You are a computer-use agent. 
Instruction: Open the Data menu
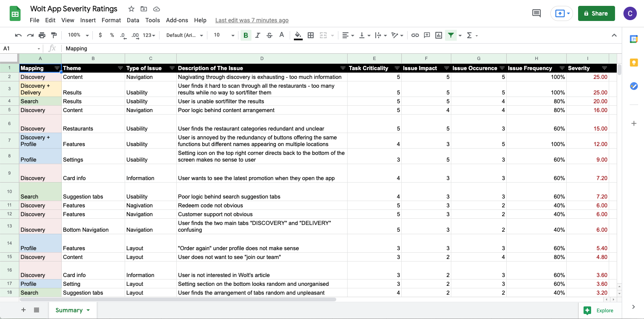coord(133,20)
